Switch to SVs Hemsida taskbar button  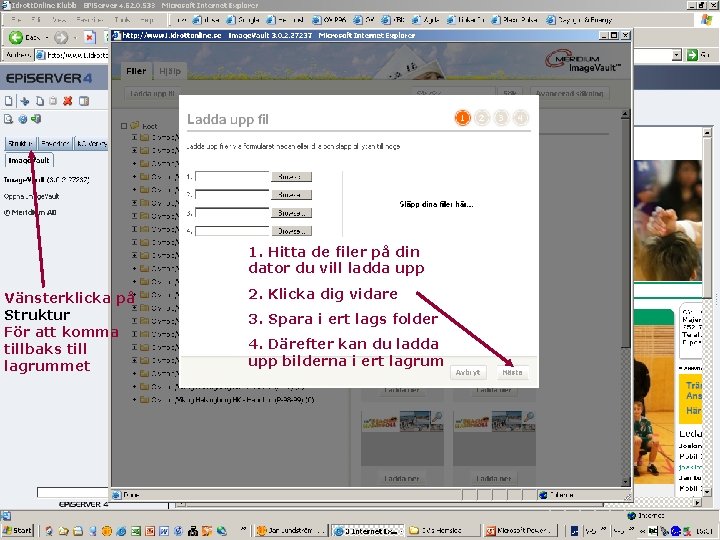pos(443,531)
